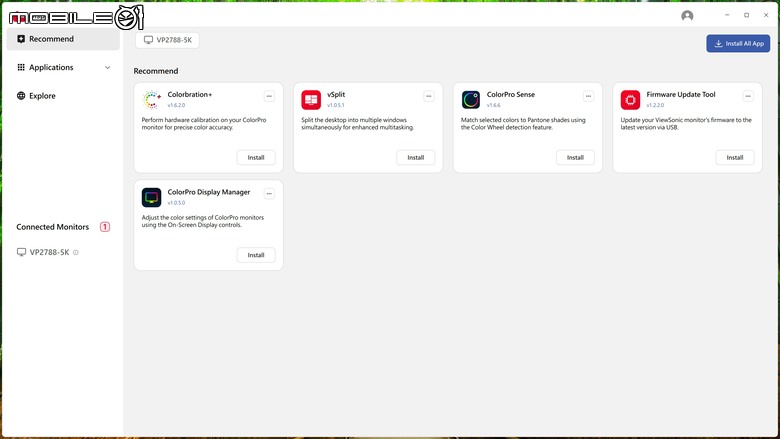Close the application window
The width and height of the screenshot is (780, 439).
tap(766, 15)
